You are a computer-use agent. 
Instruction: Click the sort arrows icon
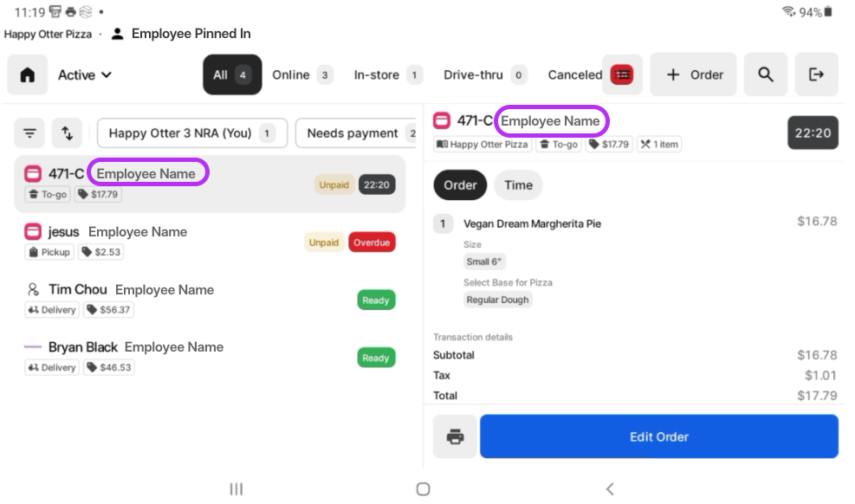tap(68, 132)
